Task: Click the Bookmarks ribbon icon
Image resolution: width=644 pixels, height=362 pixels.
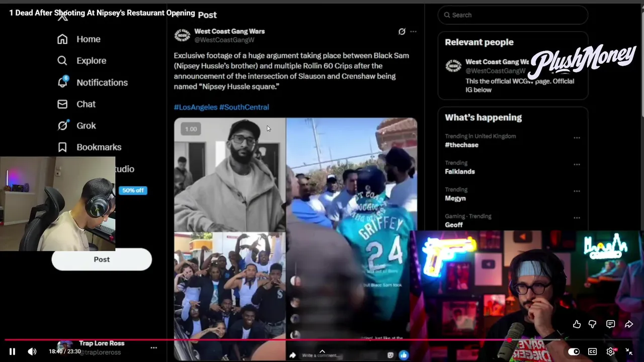Action: click(62, 147)
